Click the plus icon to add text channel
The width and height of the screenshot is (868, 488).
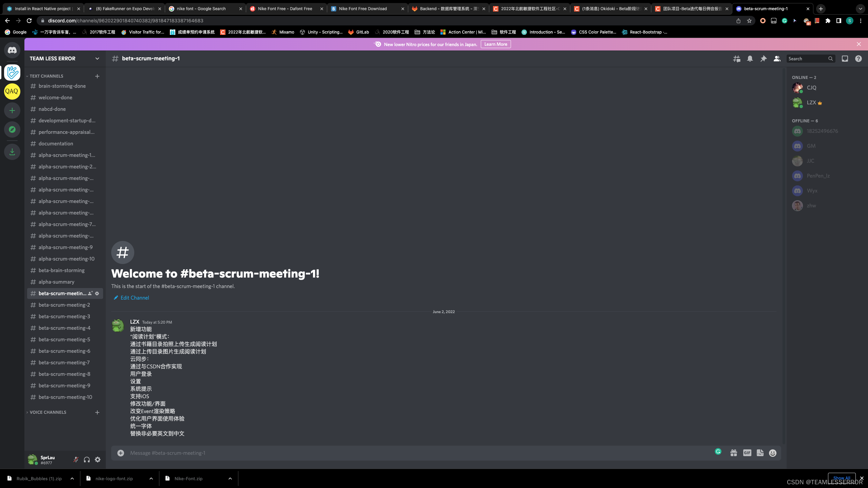click(97, 75)
